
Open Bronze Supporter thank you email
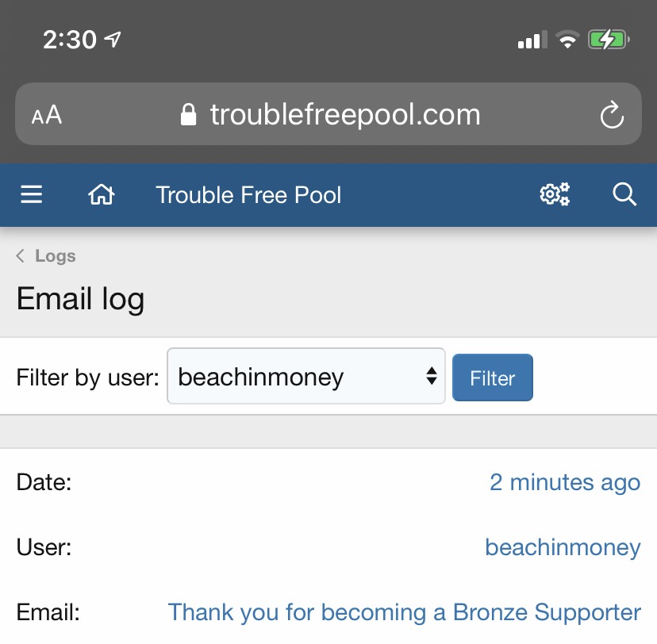point(405,612)
